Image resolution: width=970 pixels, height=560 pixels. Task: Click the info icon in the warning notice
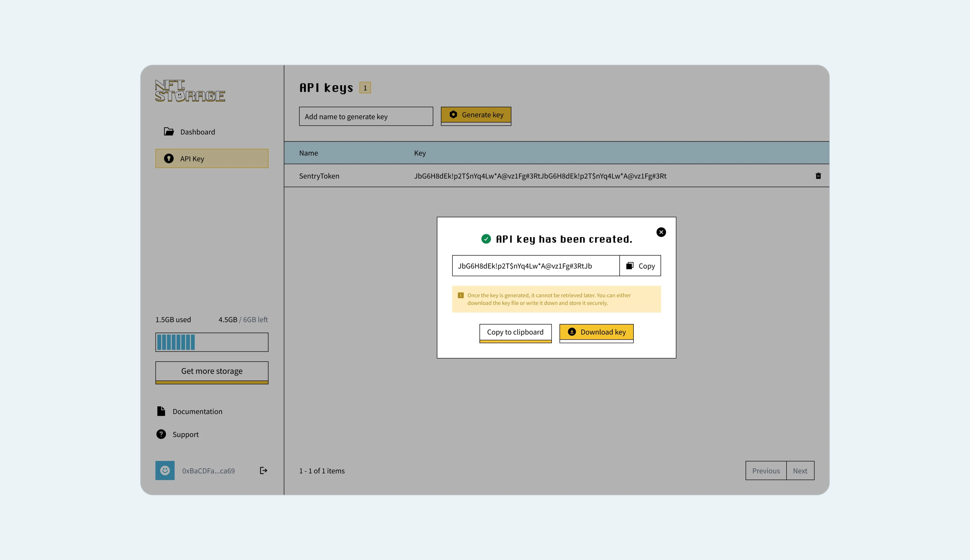point(461,295)
